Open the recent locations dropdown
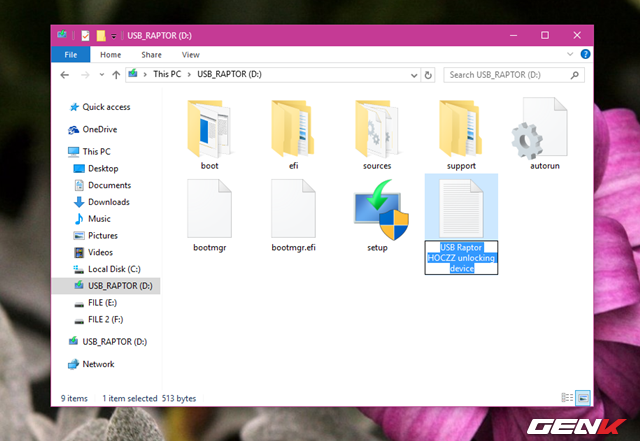Image resolution: width=640 pixels, height=441 pixels. click(x=102, y=75)
